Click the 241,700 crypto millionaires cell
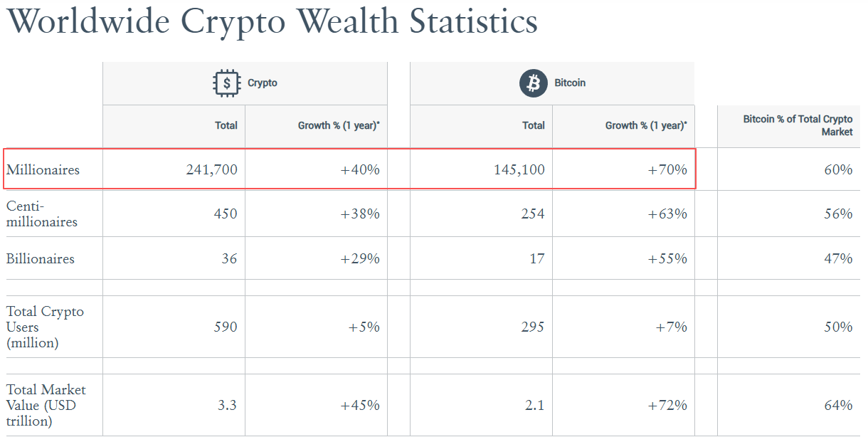The height and width of the screenshot is (437, 868). tap(212, 170)
